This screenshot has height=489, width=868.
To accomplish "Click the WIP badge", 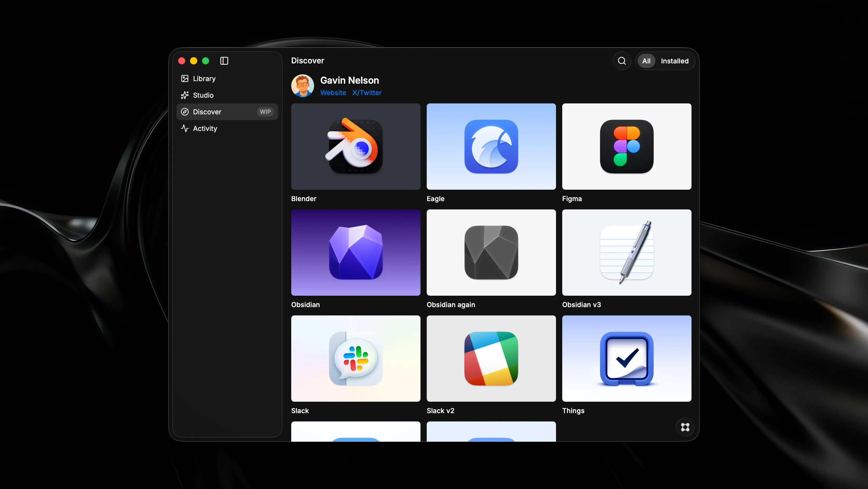I will 265,112.
